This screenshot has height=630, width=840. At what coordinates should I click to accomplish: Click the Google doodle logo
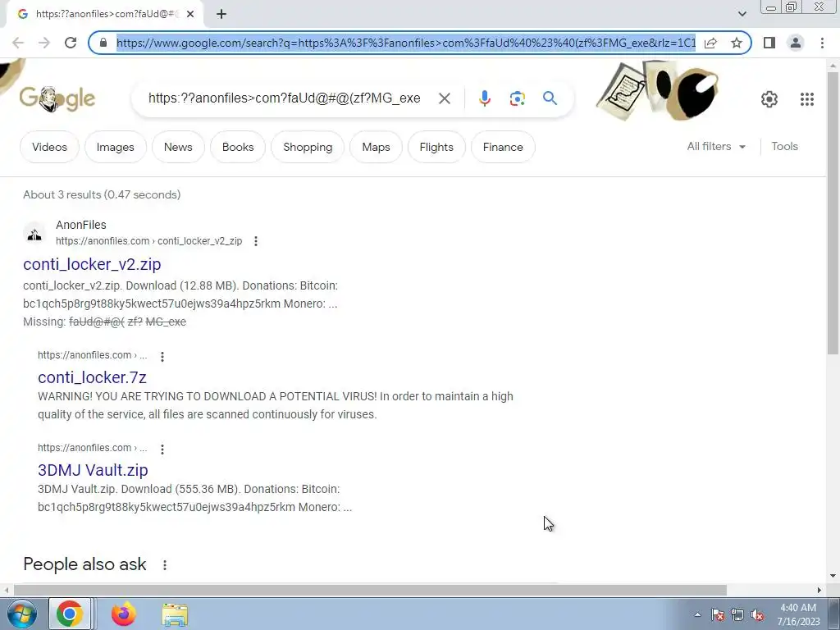click(57, 98)
